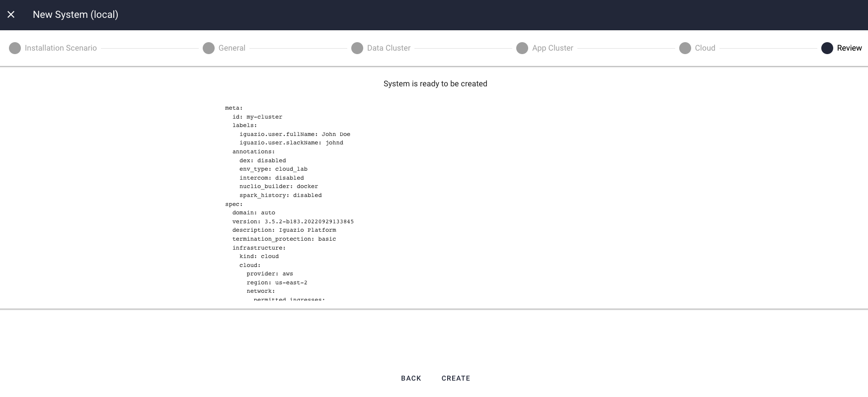Click the dark Review step circle
The width and height of the screenshot is (868, 397).
click(x=827, y=48)
